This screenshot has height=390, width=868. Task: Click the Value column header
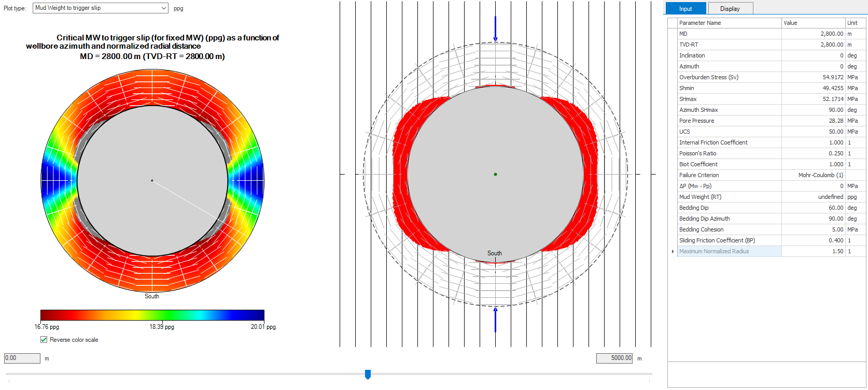pyautogui.click(x=813, y=23)
